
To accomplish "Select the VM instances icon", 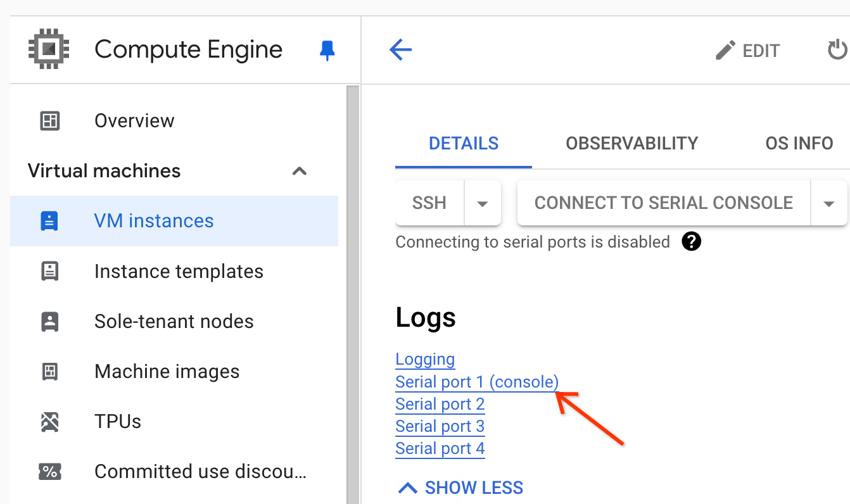I will [48, 220].
